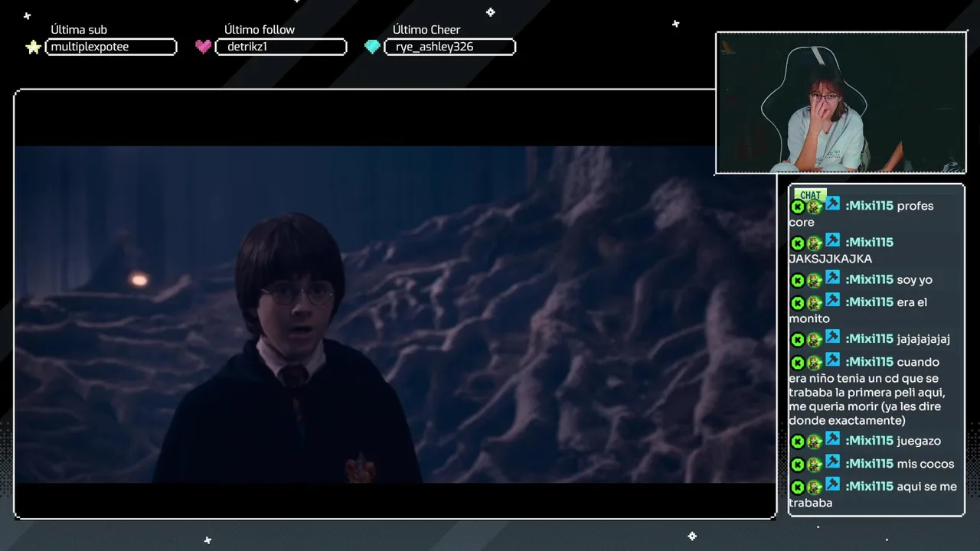The image size is (980, 551).
Task: Click green K badge on 'aqui se me trababa' message
Action: click(797, 487)
